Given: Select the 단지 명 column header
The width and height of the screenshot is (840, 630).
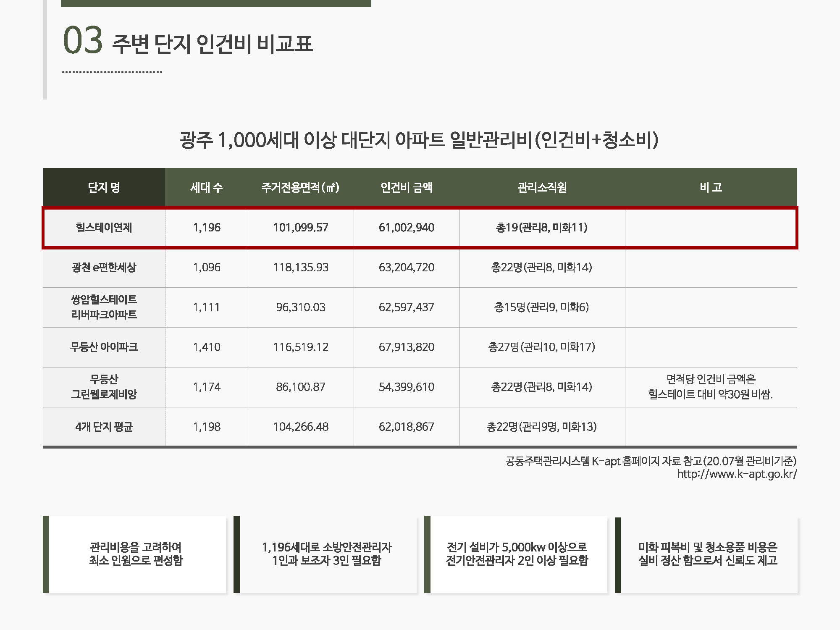Looking at the screenshot, I should pos(104,187).
